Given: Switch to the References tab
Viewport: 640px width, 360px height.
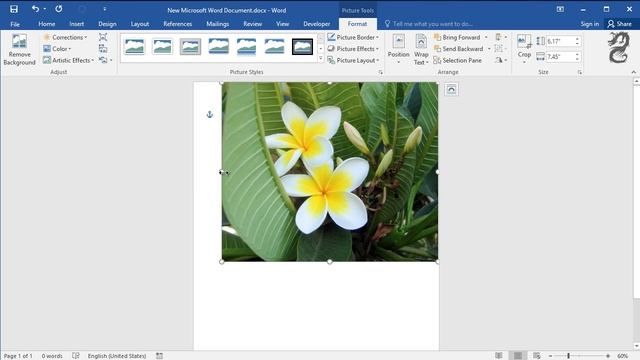Looking at the screenshot, I should point(178,24).
